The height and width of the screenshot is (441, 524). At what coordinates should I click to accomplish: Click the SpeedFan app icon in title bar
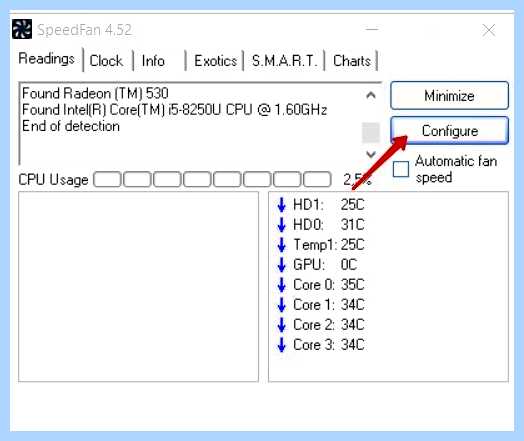22,29
